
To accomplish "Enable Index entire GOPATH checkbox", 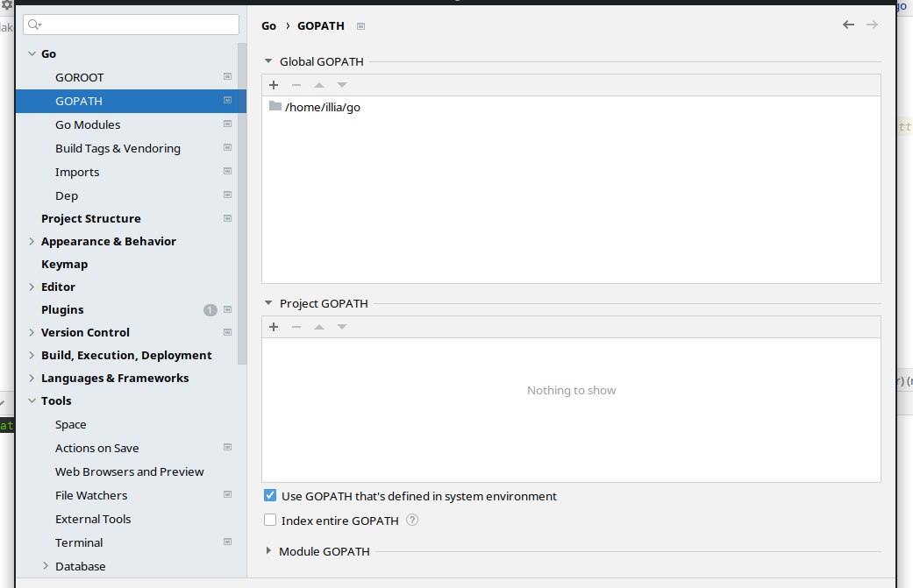I will click(x=270, y=520).
